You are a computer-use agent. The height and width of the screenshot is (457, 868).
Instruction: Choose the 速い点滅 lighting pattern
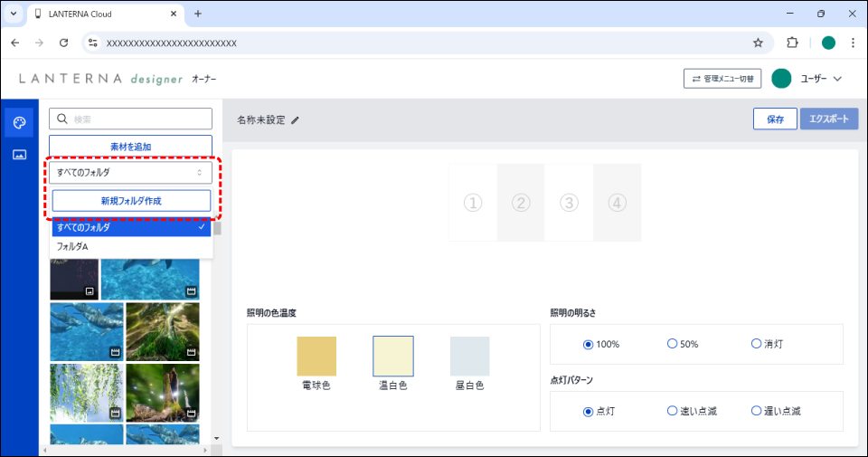(x=672, y=411)
